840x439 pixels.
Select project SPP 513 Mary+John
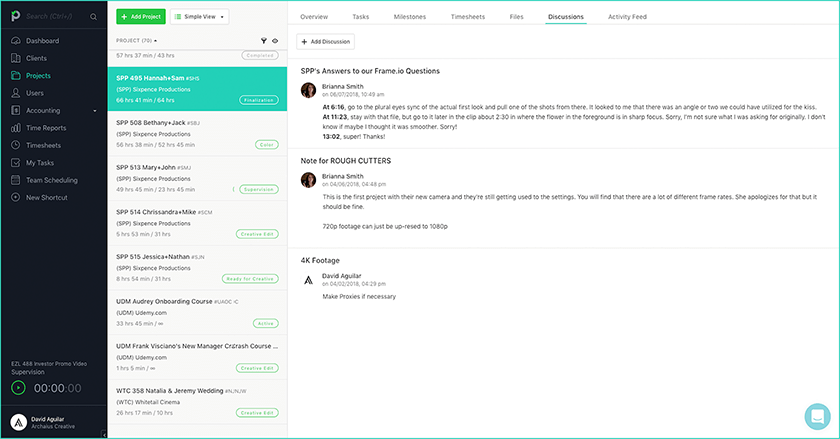click(x=197, y=178)
